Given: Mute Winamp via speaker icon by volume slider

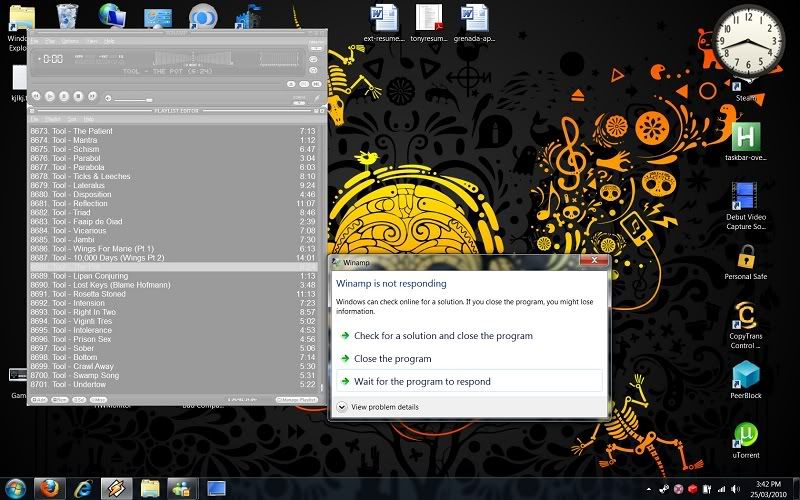Looking at the screenshot, I should 108,98.
